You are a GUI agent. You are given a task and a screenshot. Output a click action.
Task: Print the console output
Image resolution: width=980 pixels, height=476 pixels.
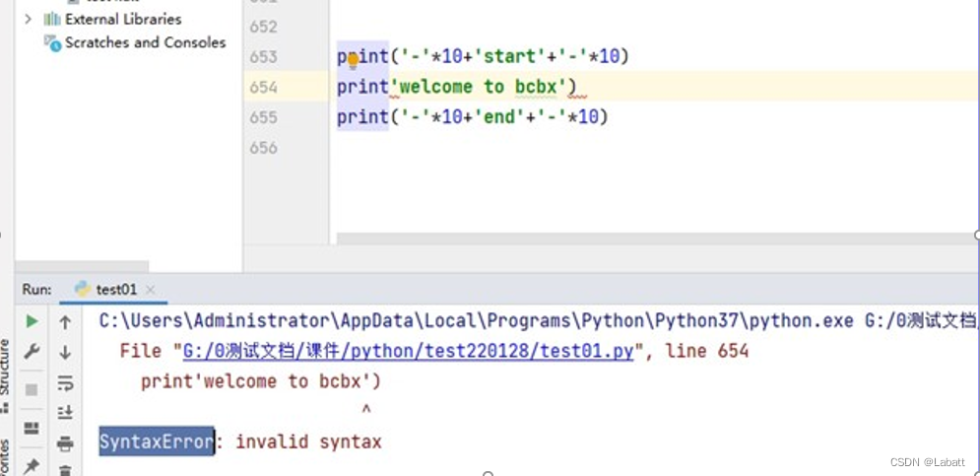coord(65,443)
